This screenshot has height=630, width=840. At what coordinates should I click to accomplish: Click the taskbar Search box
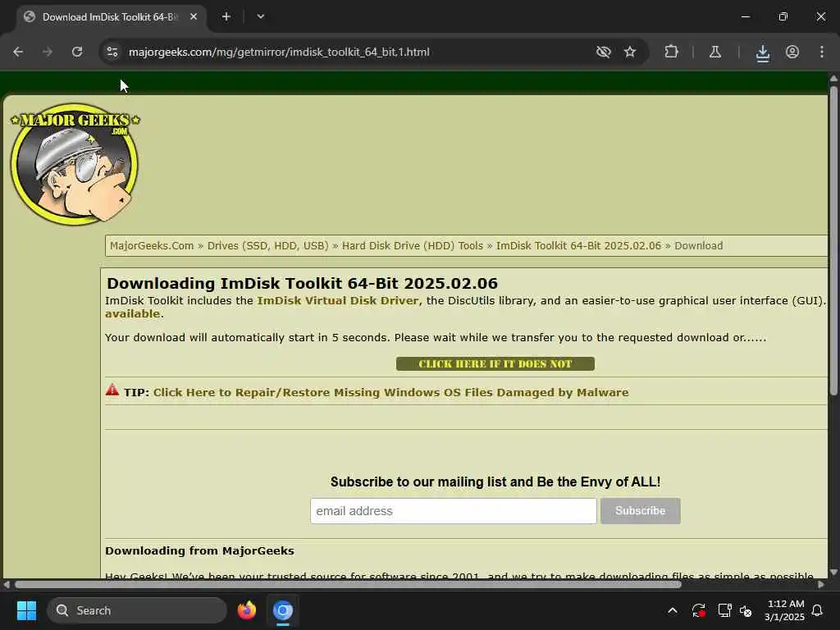(x=137, y=610)
